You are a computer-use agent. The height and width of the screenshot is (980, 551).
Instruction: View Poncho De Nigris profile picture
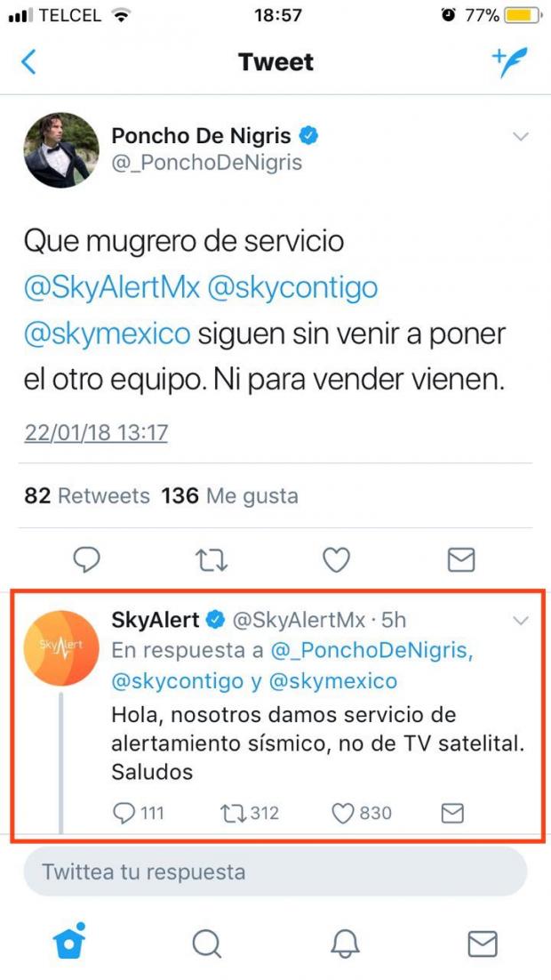click(x=61, y=150)
